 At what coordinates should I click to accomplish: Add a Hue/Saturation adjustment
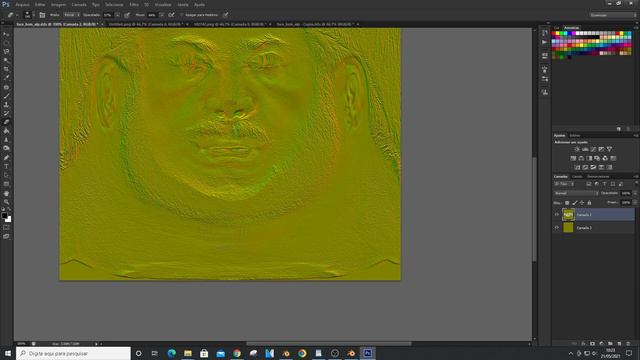pos(573,158)
